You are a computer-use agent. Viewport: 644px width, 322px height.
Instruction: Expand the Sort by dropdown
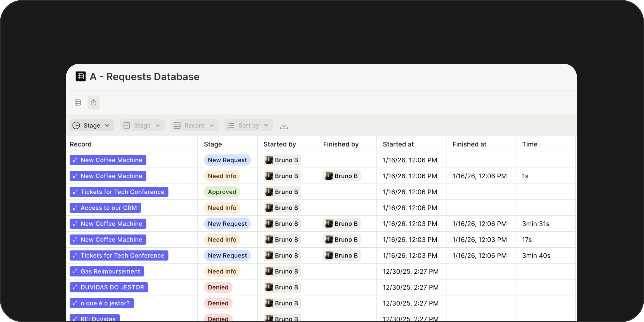248,125
